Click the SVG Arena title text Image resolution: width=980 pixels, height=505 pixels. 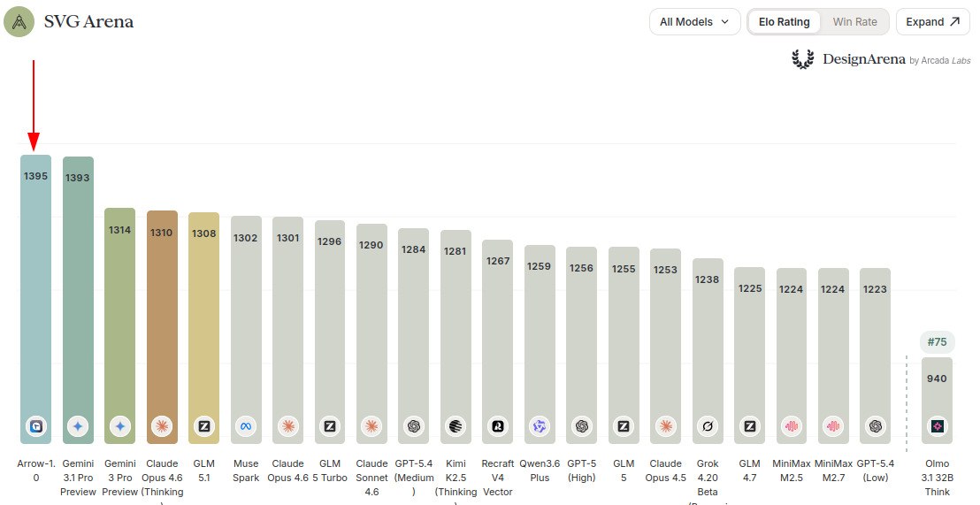[88, 22]
